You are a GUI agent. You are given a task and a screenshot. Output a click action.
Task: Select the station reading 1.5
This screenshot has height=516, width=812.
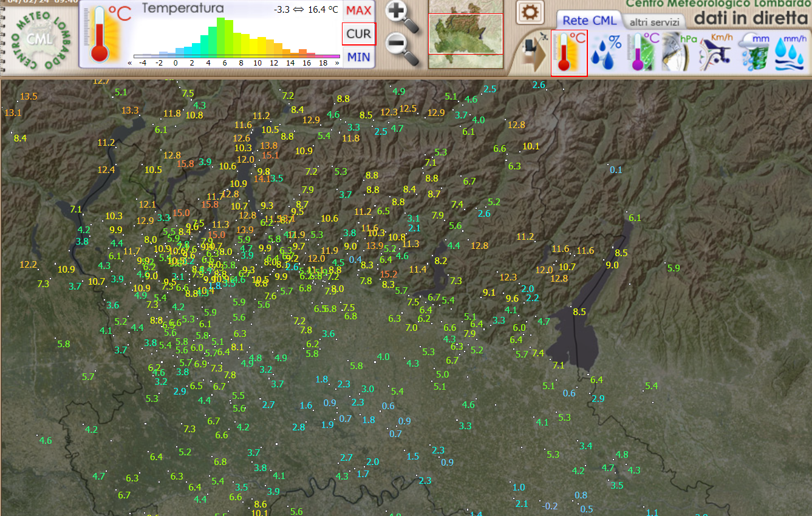(x=413, y=456)
